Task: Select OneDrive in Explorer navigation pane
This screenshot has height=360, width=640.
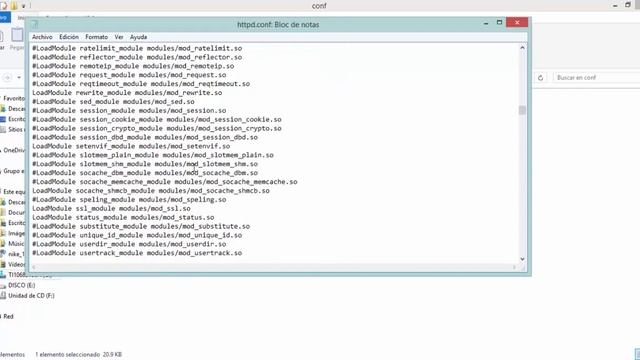Action: [x=14, y=150]
